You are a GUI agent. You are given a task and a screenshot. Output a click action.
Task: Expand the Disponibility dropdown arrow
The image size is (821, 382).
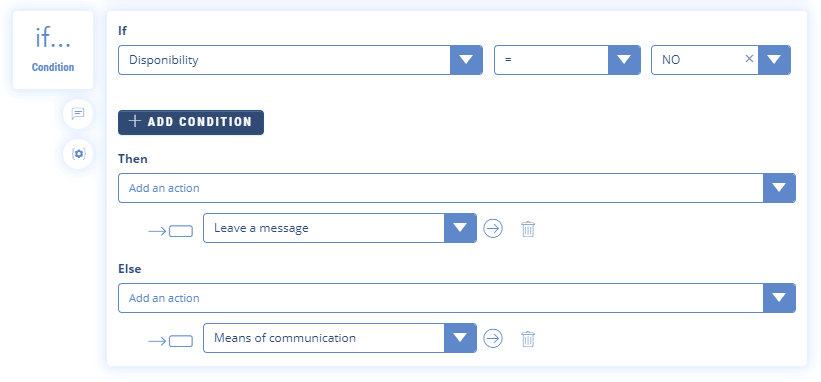466,60
